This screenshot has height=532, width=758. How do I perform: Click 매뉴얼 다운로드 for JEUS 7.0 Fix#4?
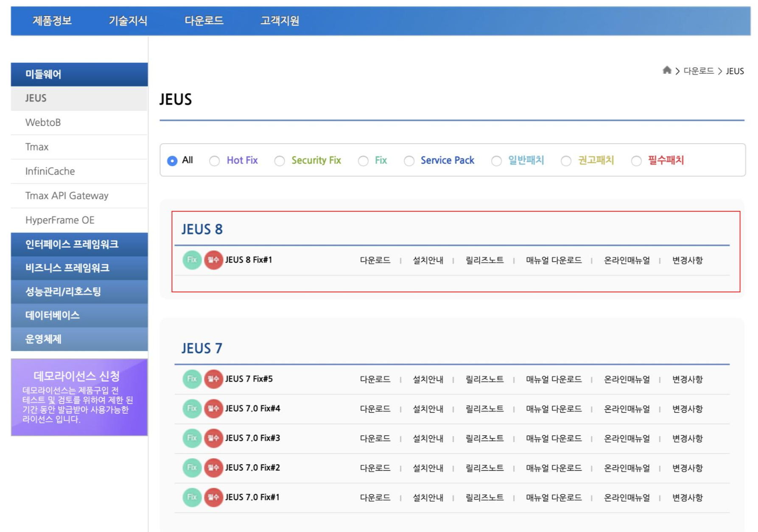tap(554, 409)
